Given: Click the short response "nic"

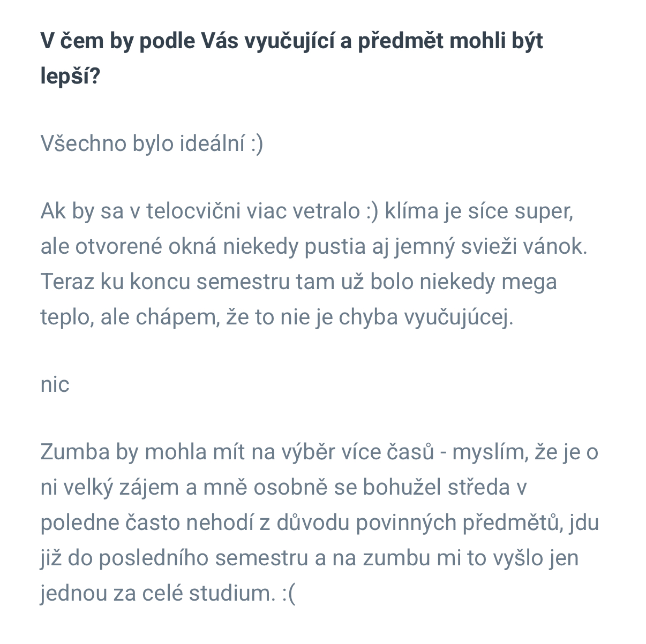Looking at the screenshot, I should pos(55,385).
